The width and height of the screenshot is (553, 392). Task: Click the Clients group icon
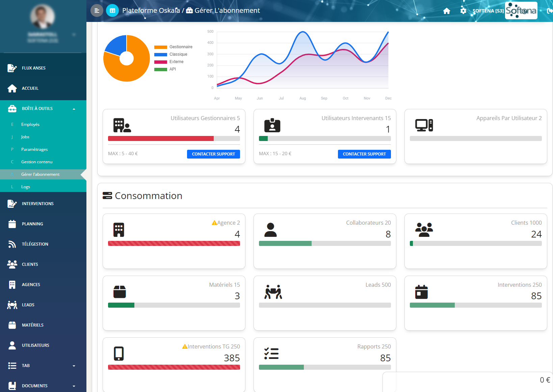(424, 230)
